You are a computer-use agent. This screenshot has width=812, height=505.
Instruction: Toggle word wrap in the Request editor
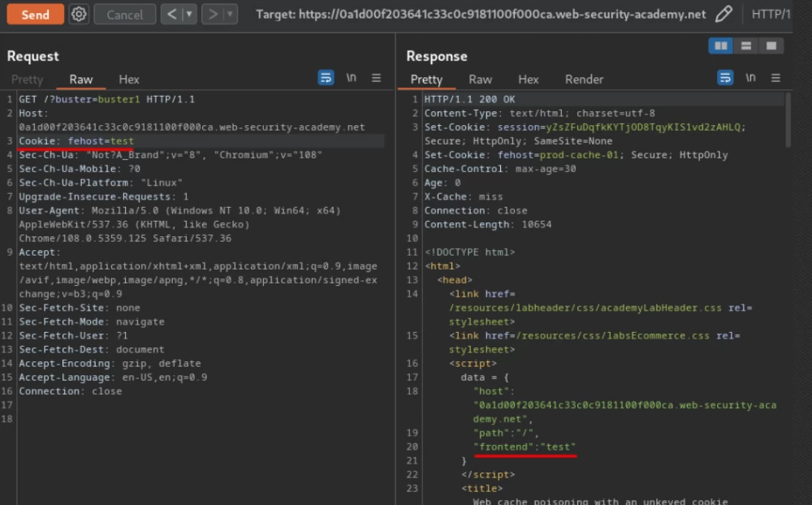pyautogui.click(x=326, y=78)
